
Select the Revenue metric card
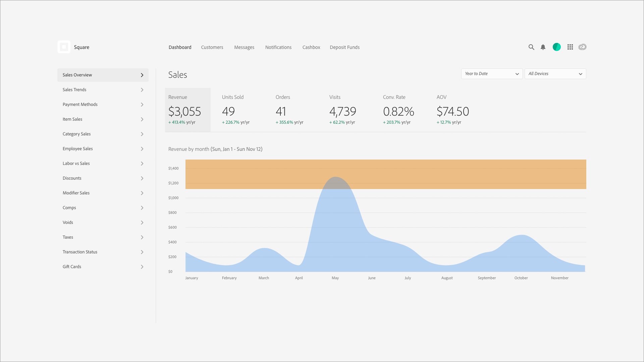(x=187, y=110)
